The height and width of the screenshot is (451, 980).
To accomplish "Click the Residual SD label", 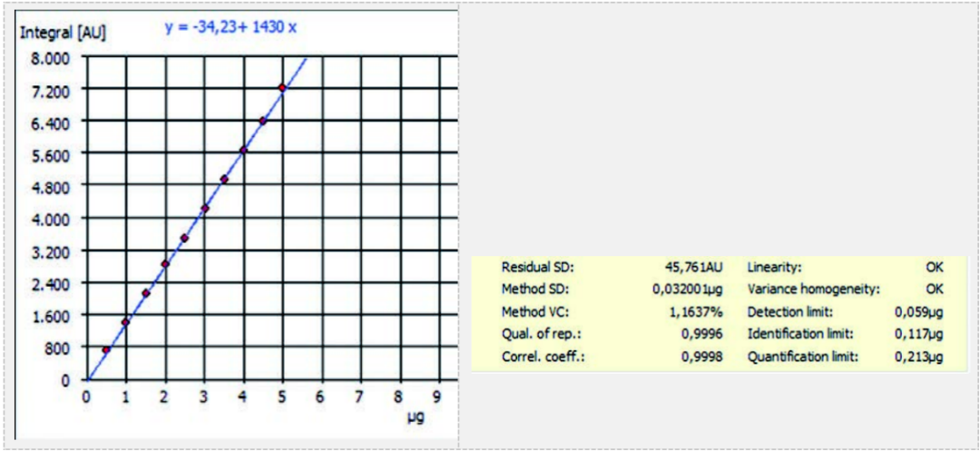I will (537, 268).
